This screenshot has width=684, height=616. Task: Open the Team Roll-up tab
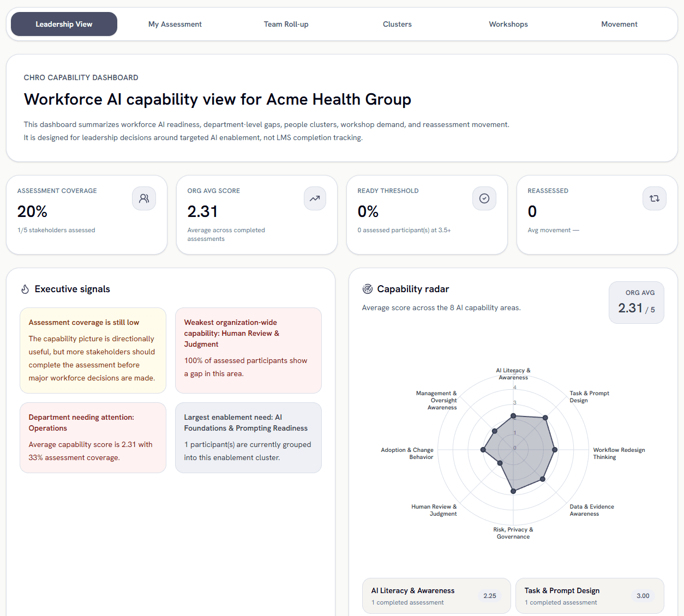tap(286, 24)
